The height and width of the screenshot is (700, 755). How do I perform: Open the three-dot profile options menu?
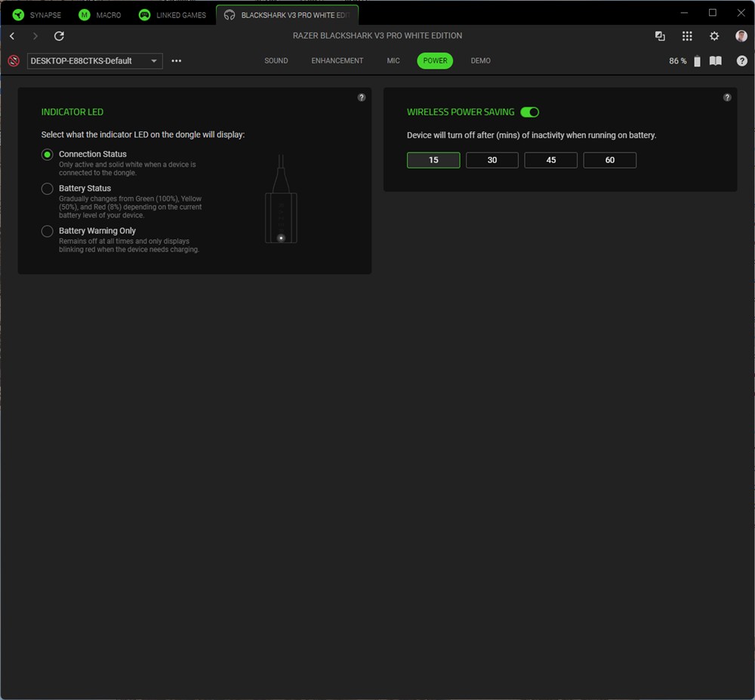[x=177, y=61]
